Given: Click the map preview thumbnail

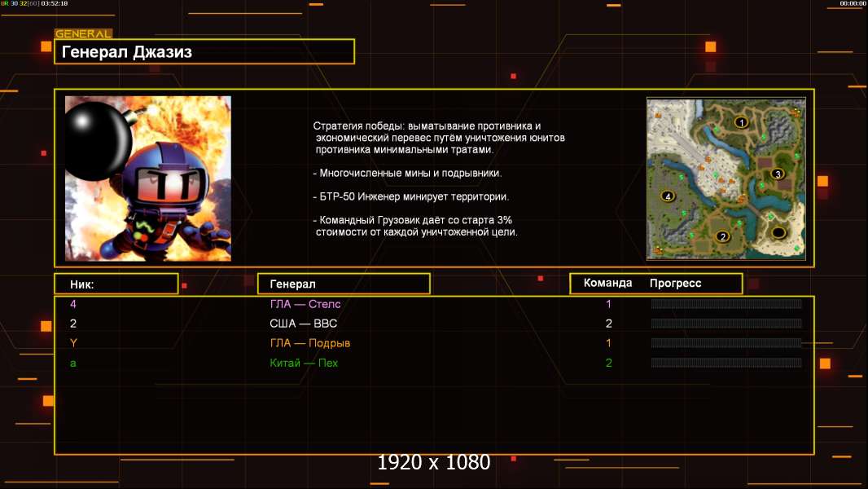Looking at the screenshot, I should 726,178.
